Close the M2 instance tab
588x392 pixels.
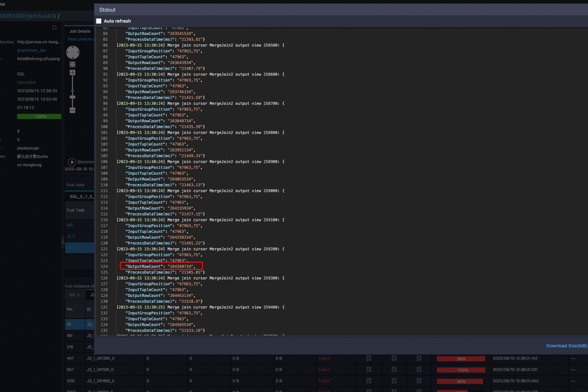click(78, 295)
